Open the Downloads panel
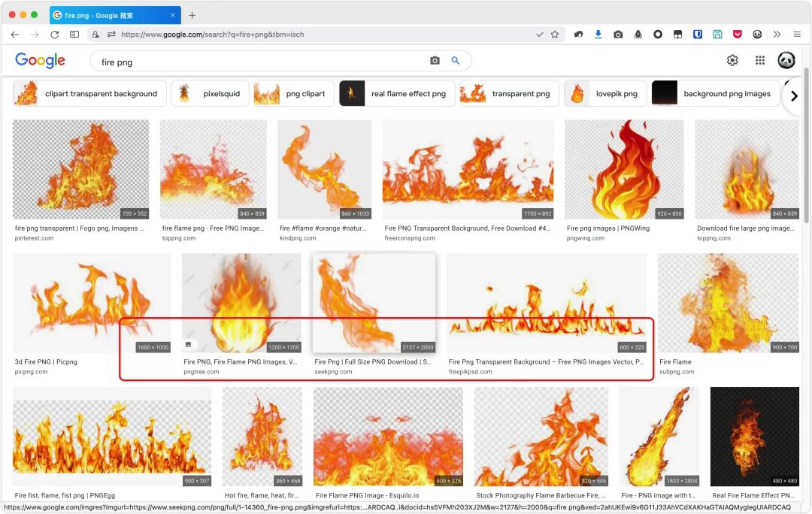 click(598, 34)
